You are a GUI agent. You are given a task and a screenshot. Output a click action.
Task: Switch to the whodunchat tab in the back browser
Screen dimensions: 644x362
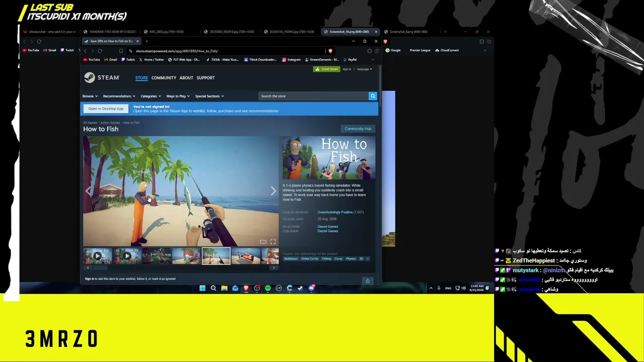coord(49,32)
